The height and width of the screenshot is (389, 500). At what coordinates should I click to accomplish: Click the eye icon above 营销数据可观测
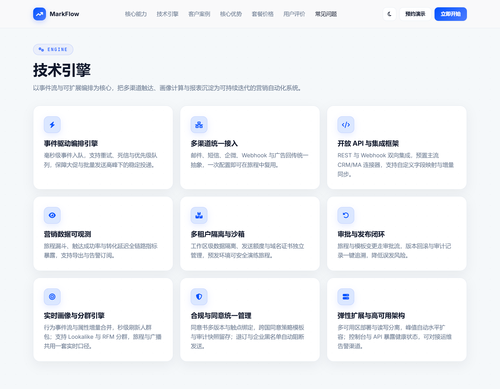pyautogui.click(x=52, y=215)
